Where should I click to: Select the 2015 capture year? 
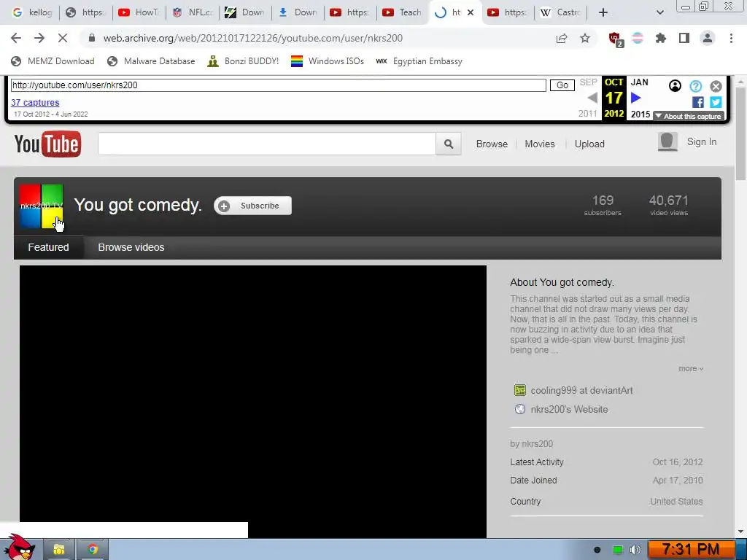coord(640,114)
